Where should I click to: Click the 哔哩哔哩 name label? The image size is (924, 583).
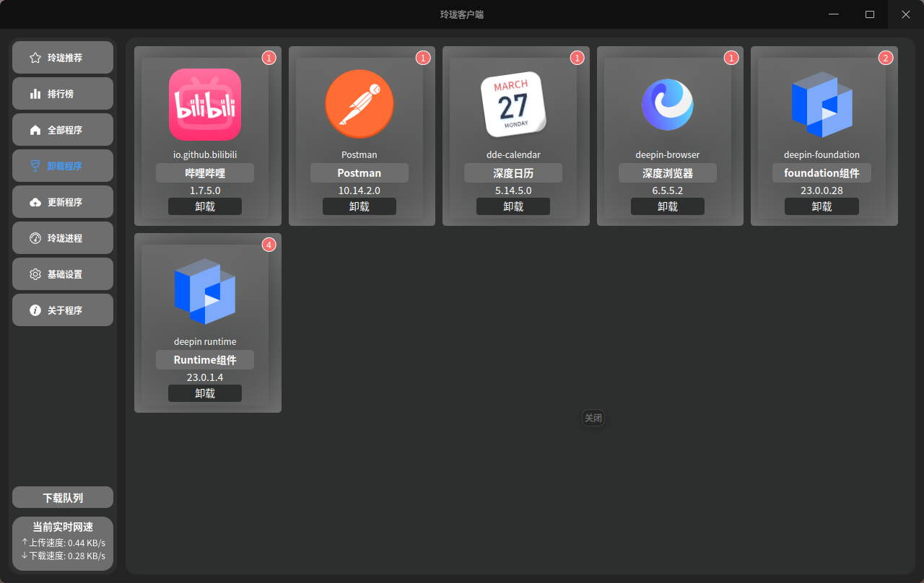pyautogui.click(x=205, y=173)
